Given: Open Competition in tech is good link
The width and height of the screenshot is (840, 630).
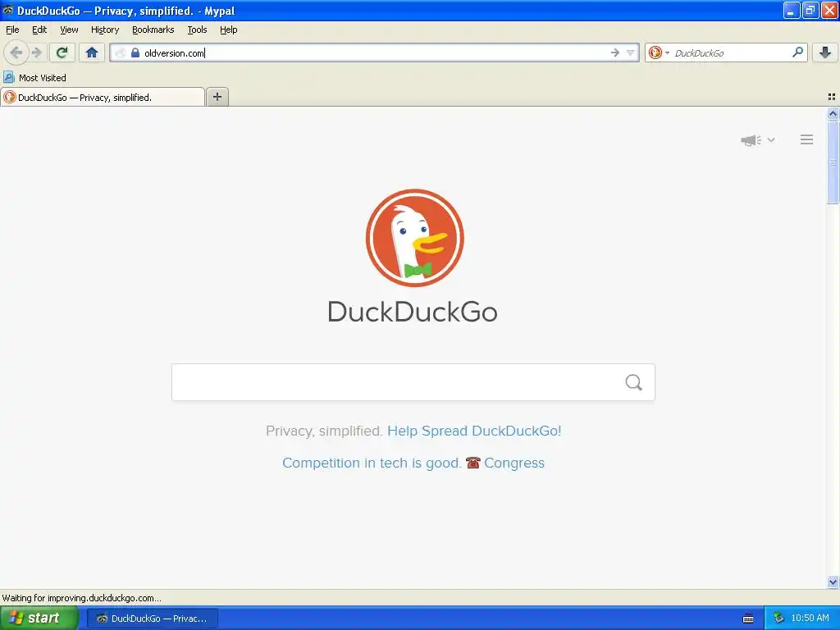Looking at the screenshot, I should [372, 463].
